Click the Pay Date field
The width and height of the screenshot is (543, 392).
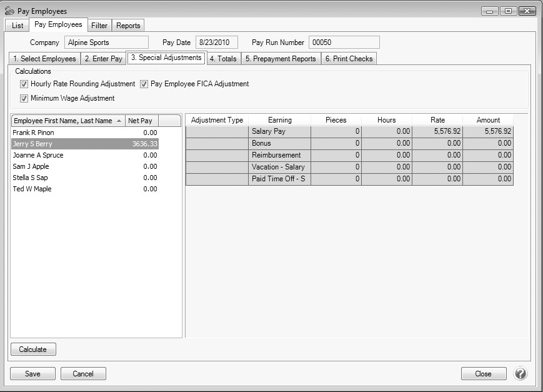pyautogui.click(x=214, y=43)
